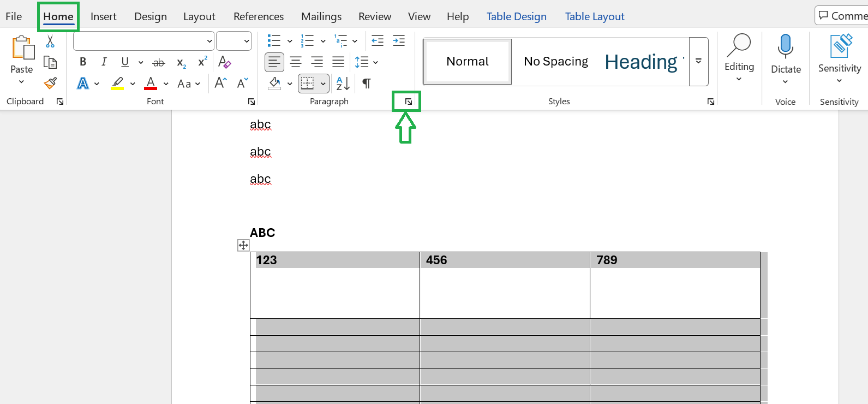Click the table move handle
Image resolution: width=868 pixels, height=404 pixels.
(x=243, y=245)
